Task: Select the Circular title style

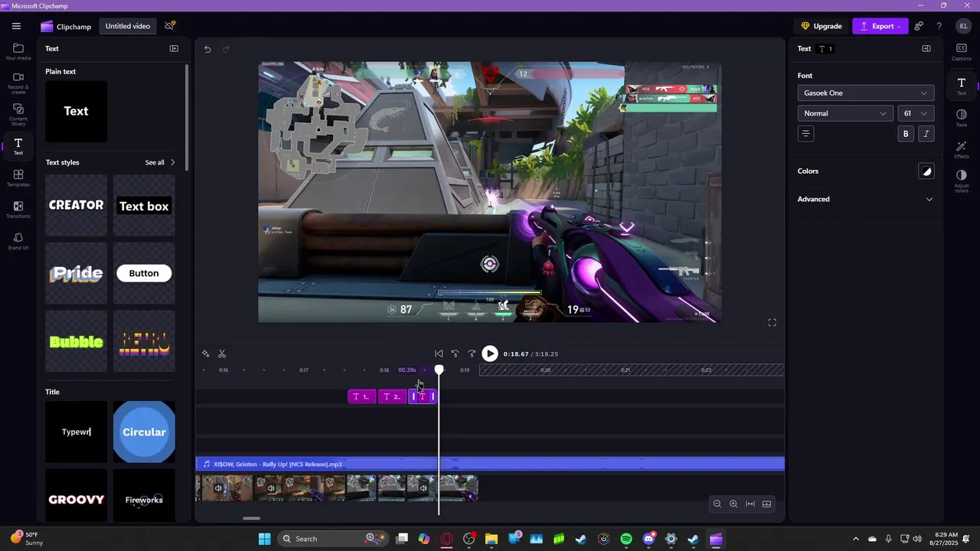Action: pyautogui.click(x=144, y=432)
